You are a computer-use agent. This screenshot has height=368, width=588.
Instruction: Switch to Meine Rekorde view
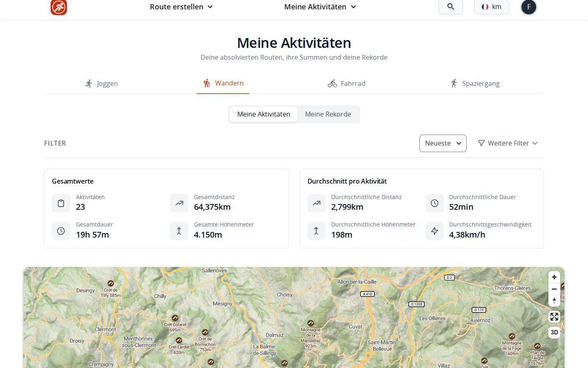328,114
